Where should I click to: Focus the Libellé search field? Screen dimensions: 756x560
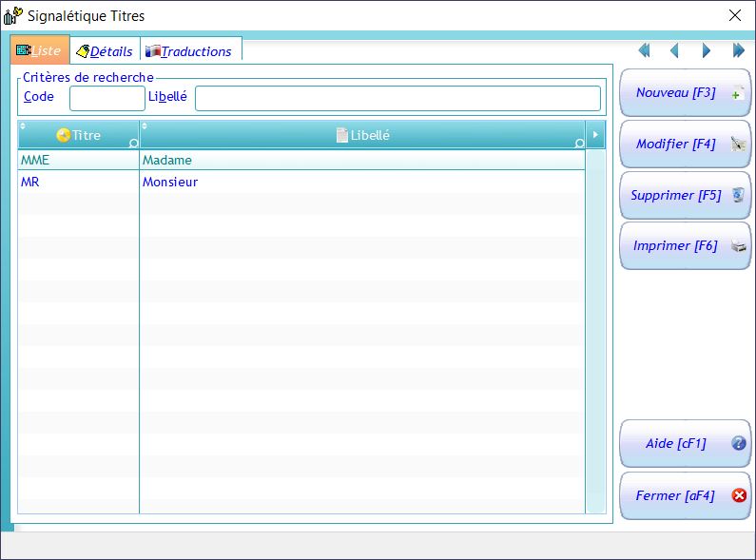click(397, 98)
